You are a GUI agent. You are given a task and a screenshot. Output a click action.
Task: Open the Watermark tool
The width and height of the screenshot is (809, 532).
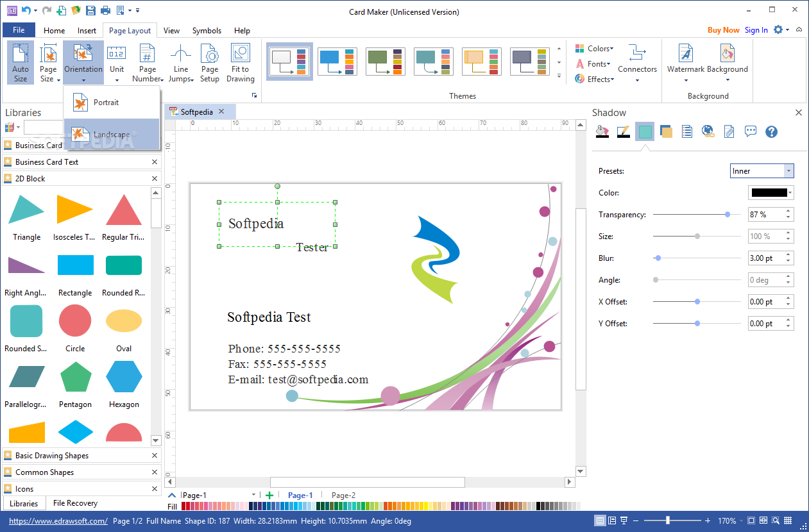pyautogui.click(x=686, y=63)
